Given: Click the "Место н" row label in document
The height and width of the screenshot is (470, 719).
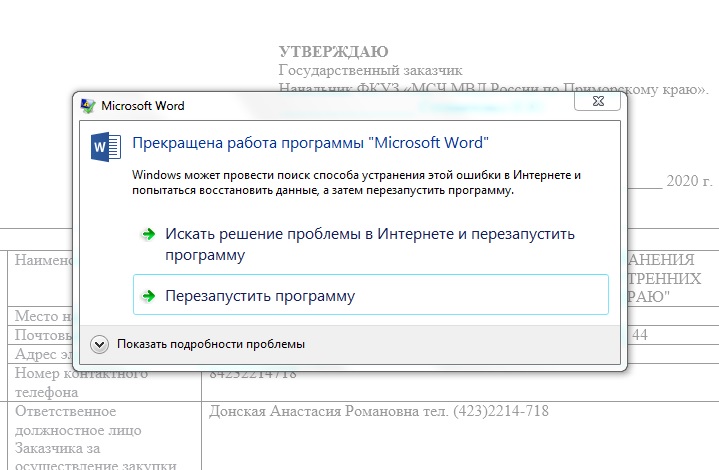Looking at the screenshot, I should 44,316.
